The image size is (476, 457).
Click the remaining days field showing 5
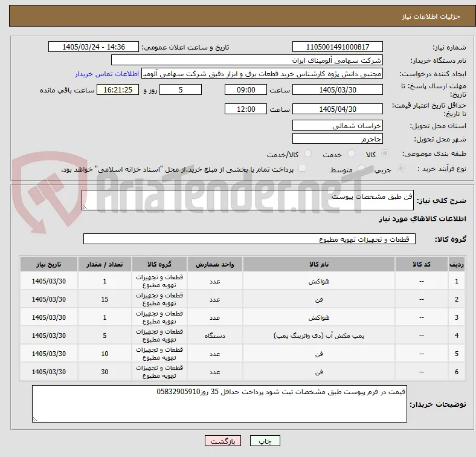coord(181,89)
